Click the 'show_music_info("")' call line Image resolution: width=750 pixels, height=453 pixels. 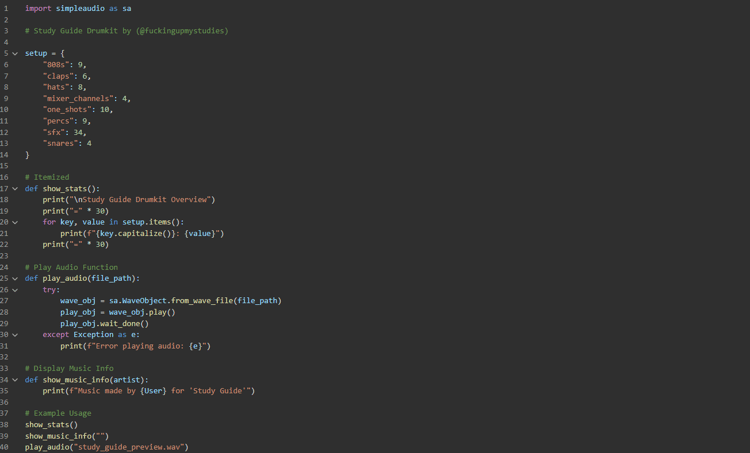click(x=67, y=436)
